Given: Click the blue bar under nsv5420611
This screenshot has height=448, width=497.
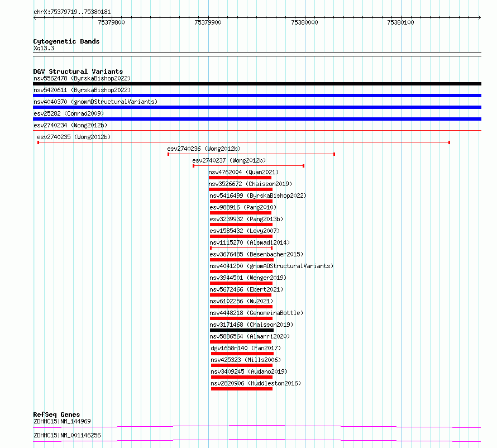Looking at the screenshot, I should pyautogui.click(x=257, y=96).
